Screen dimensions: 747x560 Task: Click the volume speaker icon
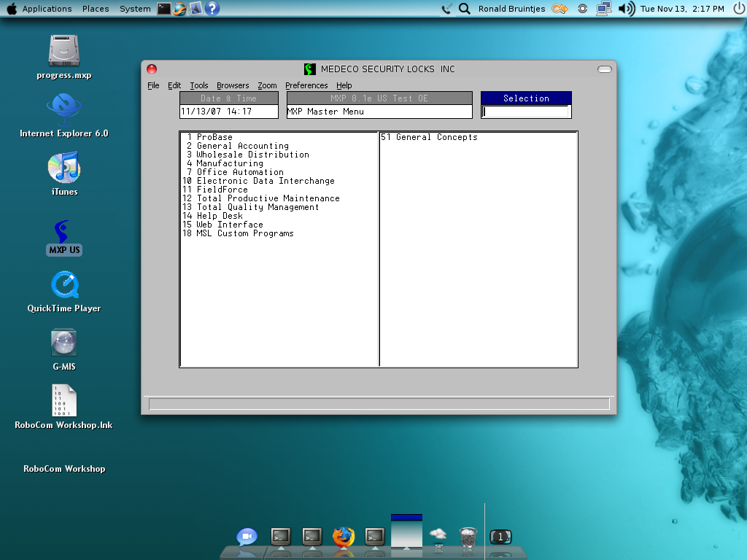627,9
